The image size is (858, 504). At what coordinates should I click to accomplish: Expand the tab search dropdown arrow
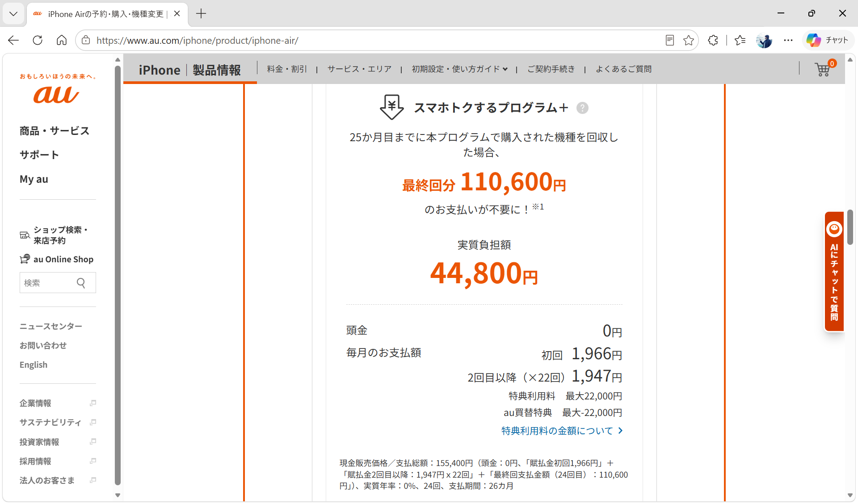pos(13,14)
